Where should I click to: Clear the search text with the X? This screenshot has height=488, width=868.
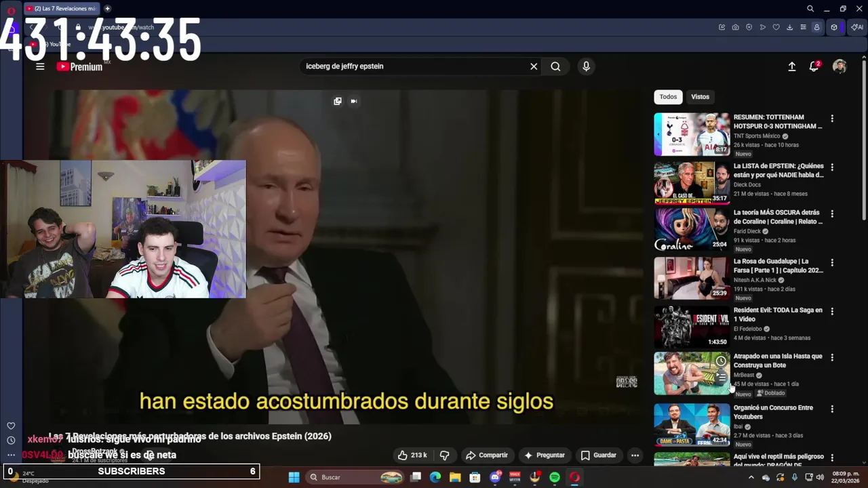click(534, 66)
